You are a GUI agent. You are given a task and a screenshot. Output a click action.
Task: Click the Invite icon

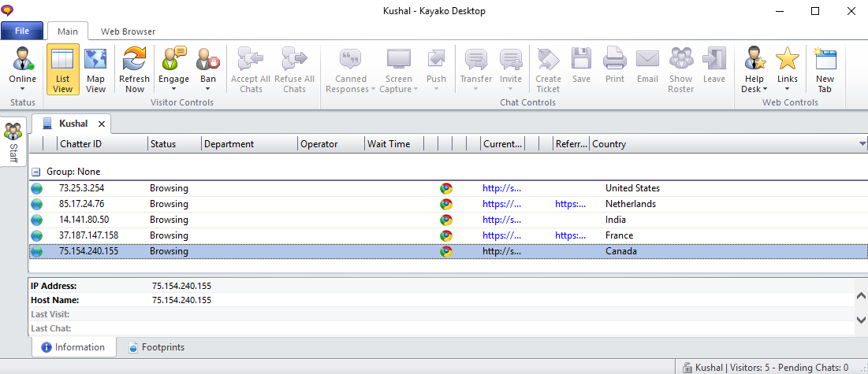click(x=511, y=58)
